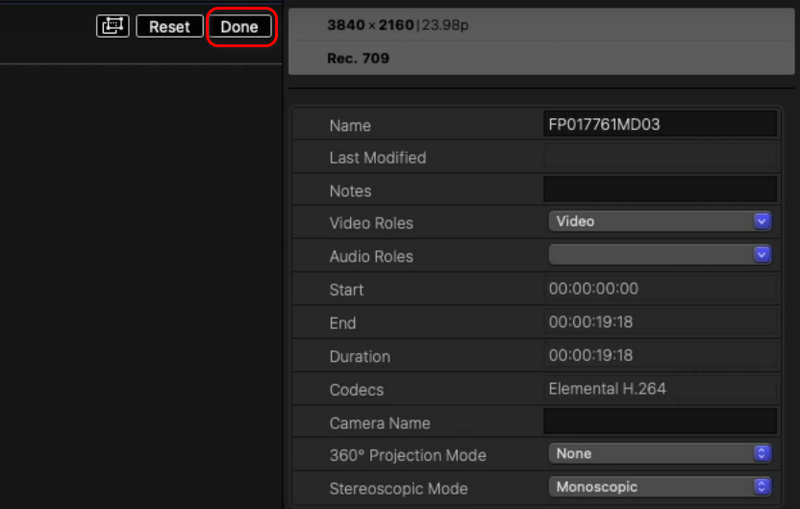The image size is (800, 509).
Task: Click the Video Roles row label
Action: (x=371, y=223)
